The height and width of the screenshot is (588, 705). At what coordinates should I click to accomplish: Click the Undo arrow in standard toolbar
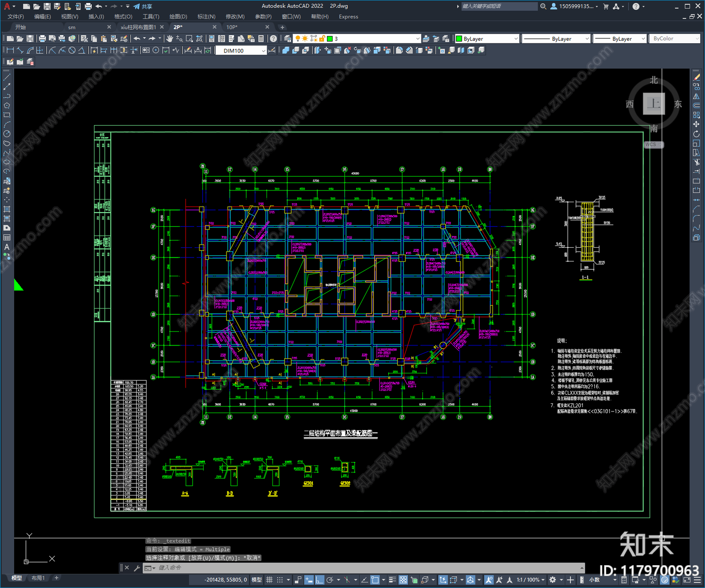[137, 39]
